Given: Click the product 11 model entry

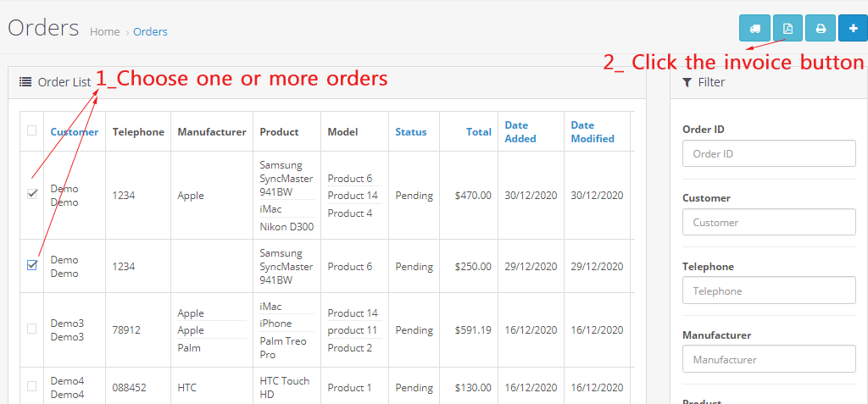Looking at the screenshot, I should pyautogui.click(x=353, y=330).
